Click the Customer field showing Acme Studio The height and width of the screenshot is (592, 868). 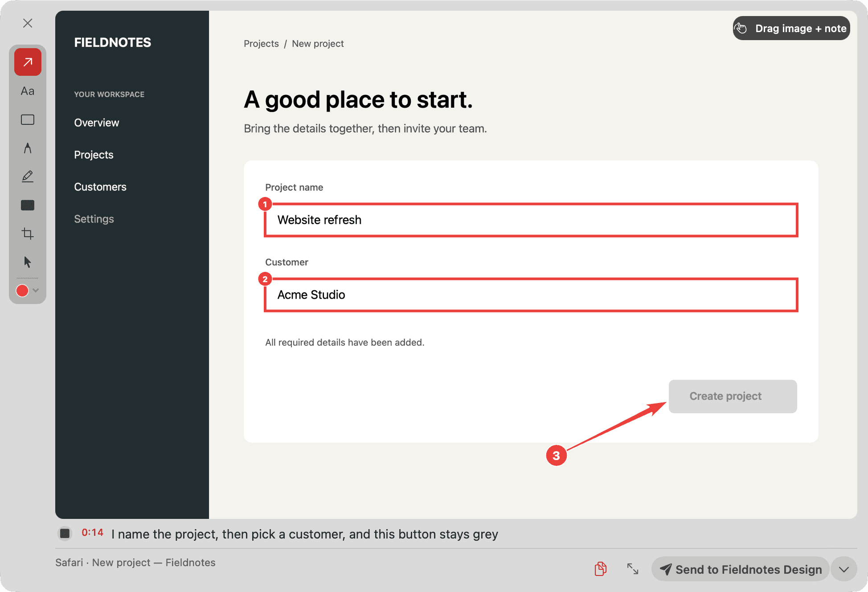point(531,295)
